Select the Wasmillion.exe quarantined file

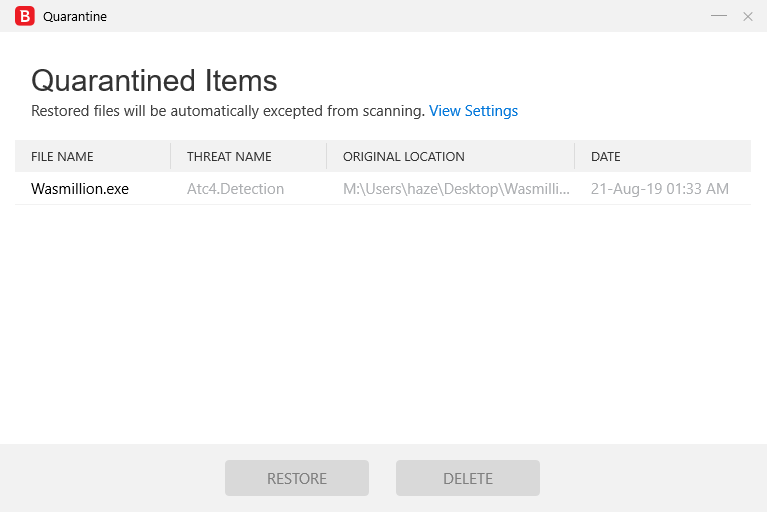pyautogui.click(x=80, y=188)
